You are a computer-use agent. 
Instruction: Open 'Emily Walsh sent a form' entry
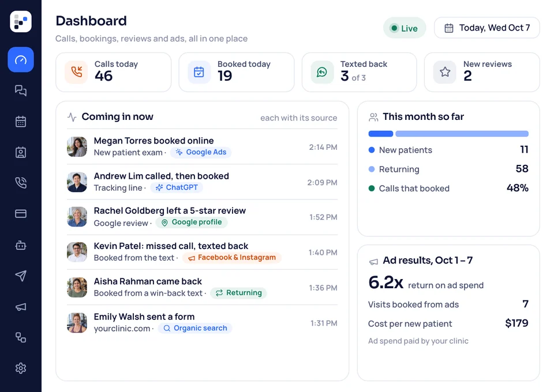[x=202, y=322]
